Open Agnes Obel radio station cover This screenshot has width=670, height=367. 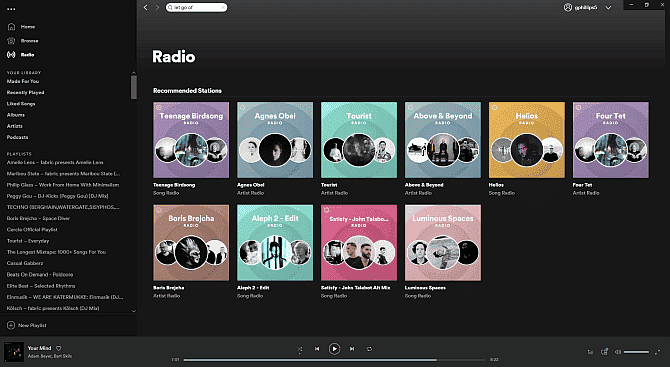point(275,140)
